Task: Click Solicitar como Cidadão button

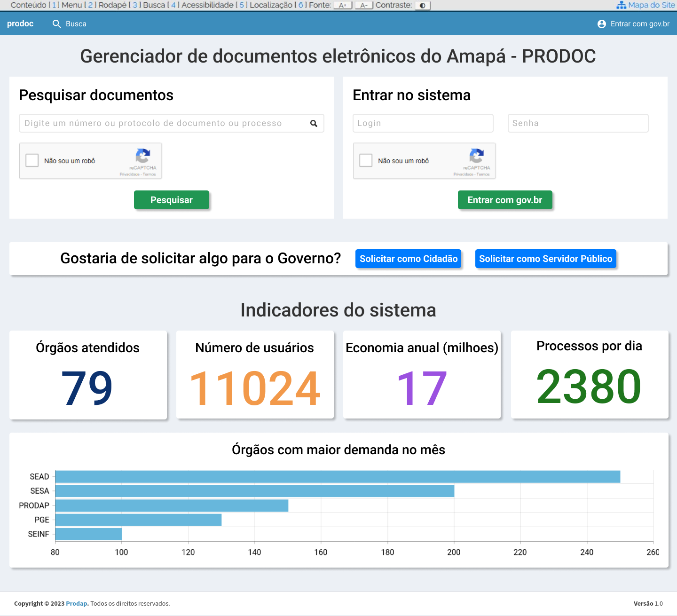Action: (408, 259)
